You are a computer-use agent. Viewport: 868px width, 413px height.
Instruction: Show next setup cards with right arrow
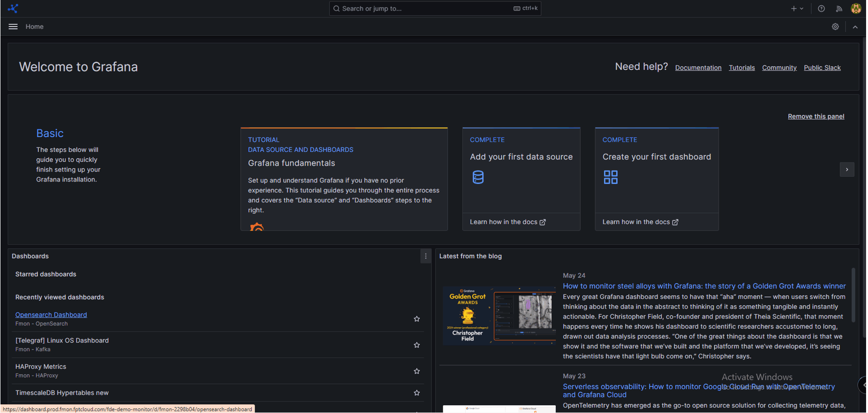(847, 170)
